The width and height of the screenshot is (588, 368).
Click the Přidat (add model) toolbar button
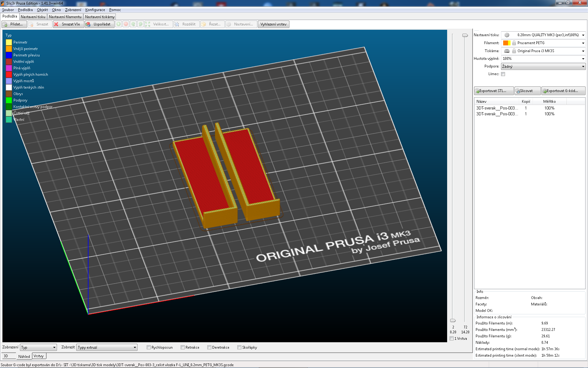coord(14,24)
